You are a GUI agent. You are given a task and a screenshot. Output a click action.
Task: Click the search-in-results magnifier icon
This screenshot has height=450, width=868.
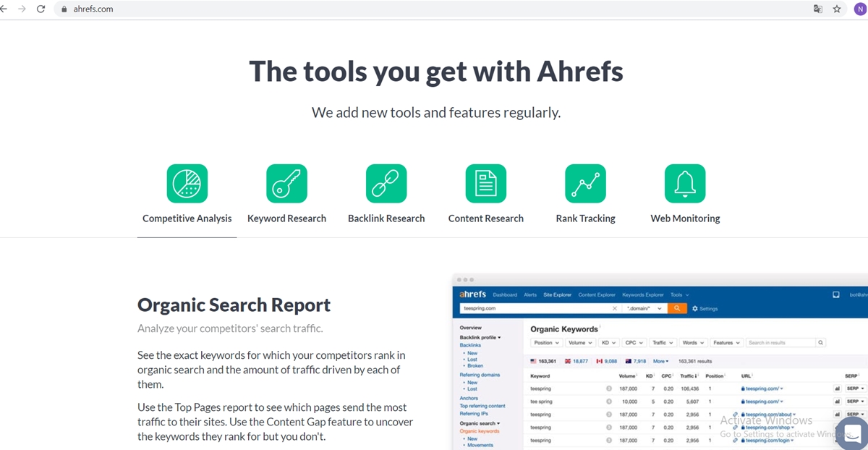point(820,343)
